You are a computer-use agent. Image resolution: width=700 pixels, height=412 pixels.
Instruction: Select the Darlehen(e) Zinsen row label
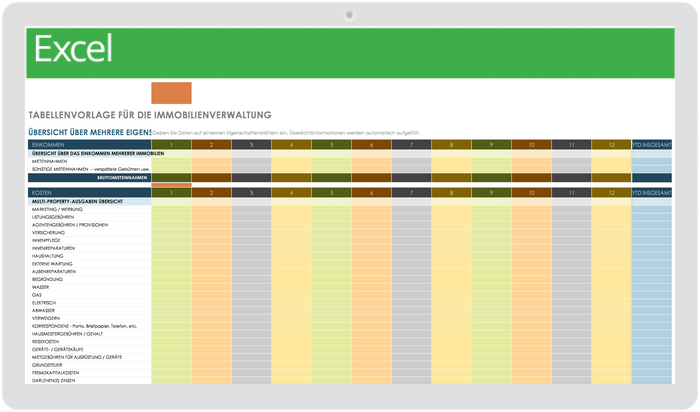(56, 380)
